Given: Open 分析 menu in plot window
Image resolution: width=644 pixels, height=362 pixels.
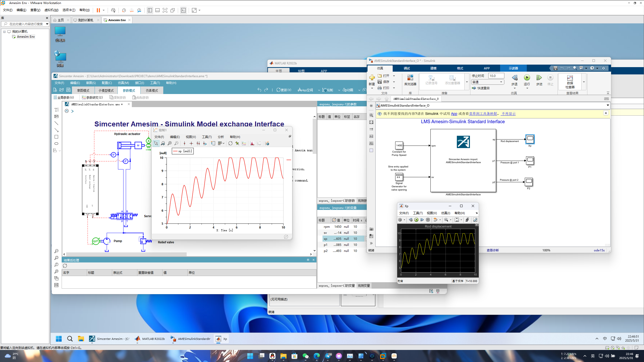Looking at the screenshot, I should click(x=221, y=137).
